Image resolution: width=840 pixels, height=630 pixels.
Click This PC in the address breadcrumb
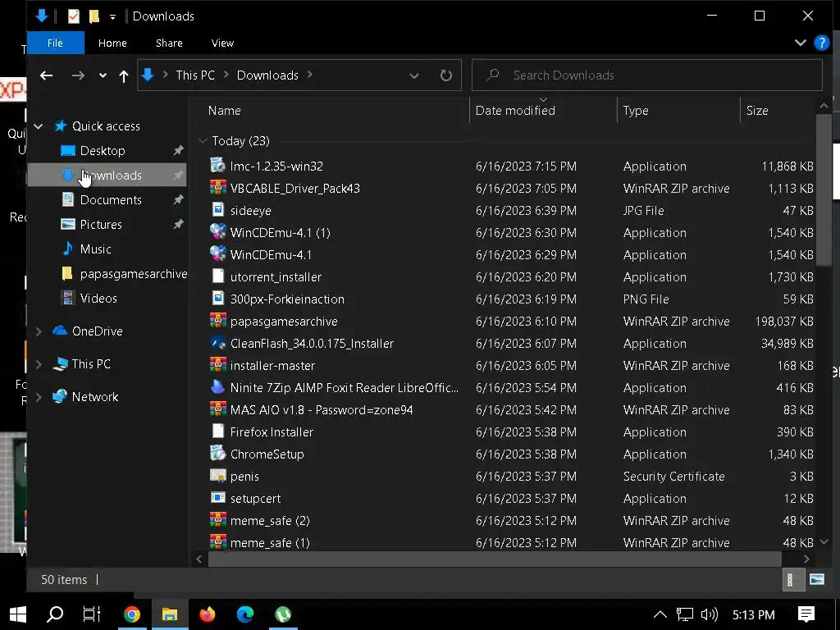tap(195, 75)
